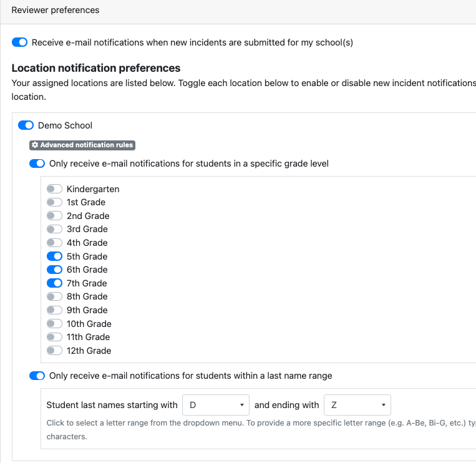Turn off specific grade level filter
Viewport: 476px width, 463px height.
pos(37,163)
